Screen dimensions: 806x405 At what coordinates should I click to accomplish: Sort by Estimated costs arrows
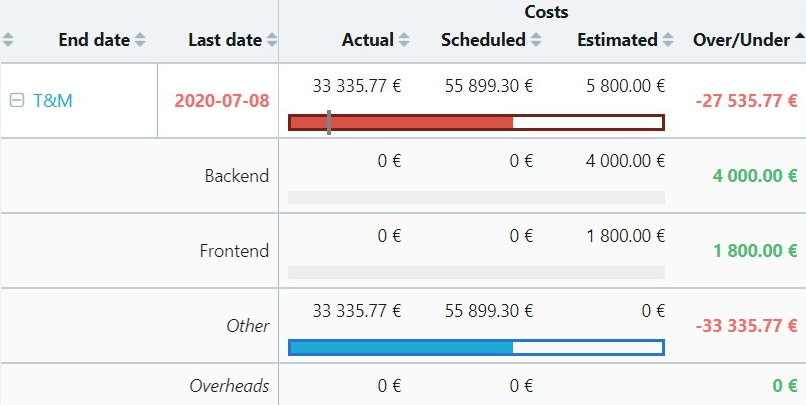(x=667, y=40)
